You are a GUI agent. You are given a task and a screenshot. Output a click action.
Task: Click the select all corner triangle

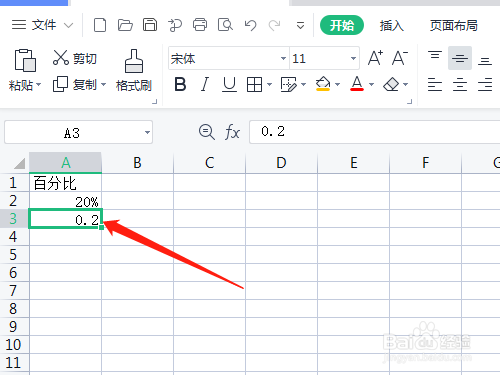[x=19, y=164]
